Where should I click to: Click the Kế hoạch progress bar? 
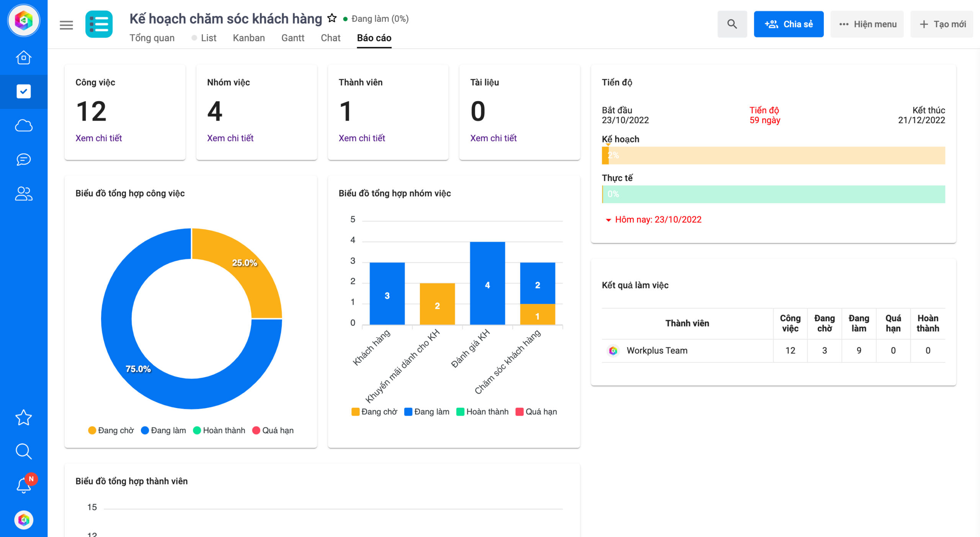click(773, 155)
